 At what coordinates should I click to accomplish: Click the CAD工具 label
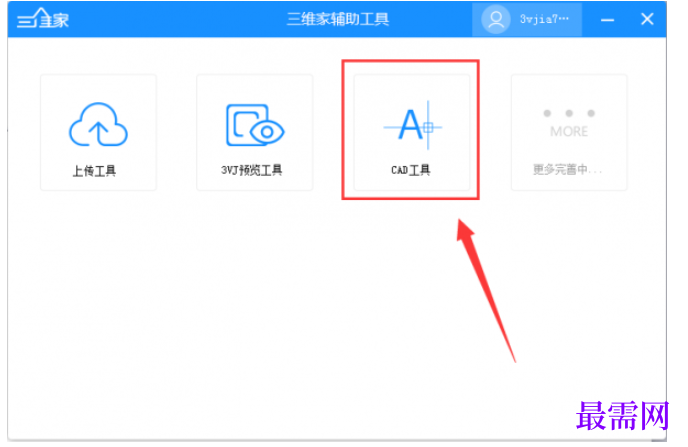tap(411, 170)
